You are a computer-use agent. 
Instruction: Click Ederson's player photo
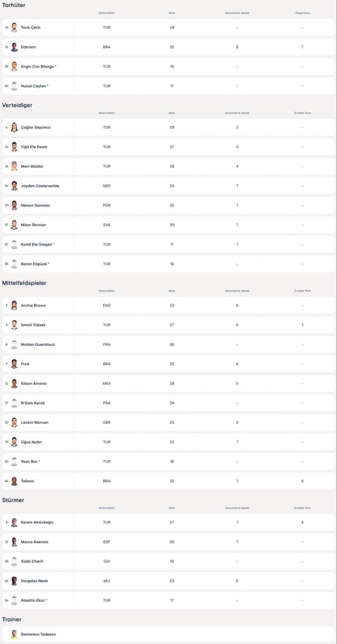pyautogui.click(x=14, y=47)
